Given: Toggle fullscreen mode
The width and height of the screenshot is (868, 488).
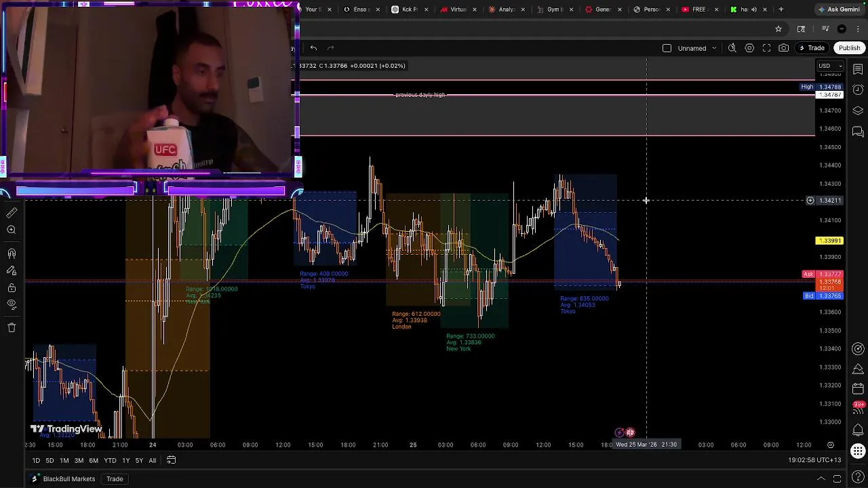Looking at the screenshot, I should 767,48.
